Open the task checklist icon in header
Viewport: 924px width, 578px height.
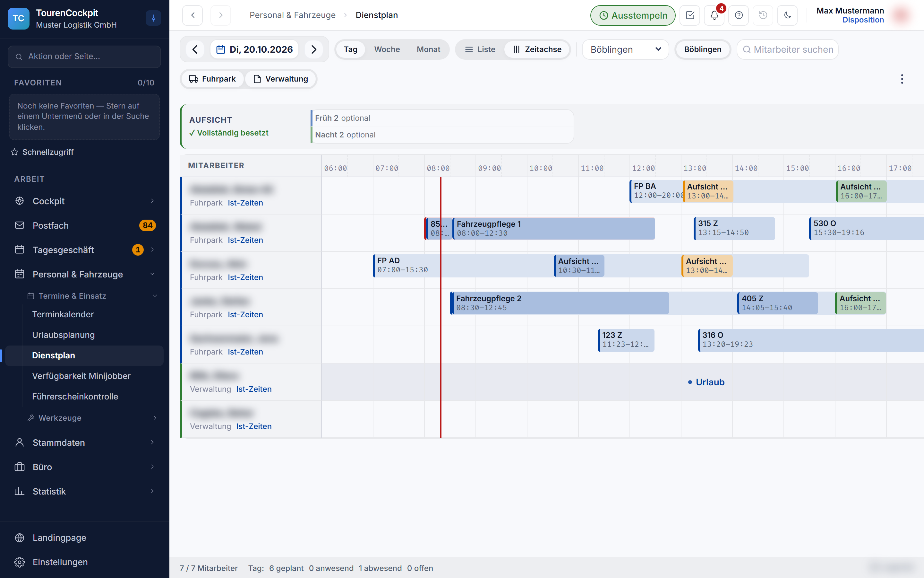pyautogui.click(x=689, y=15)
